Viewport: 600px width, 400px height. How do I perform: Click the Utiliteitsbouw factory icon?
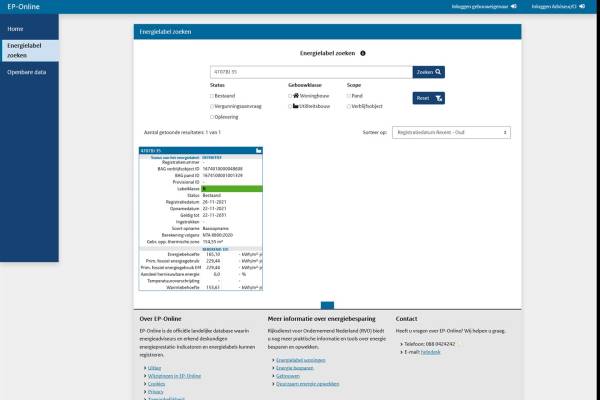(x=296, y=106)
